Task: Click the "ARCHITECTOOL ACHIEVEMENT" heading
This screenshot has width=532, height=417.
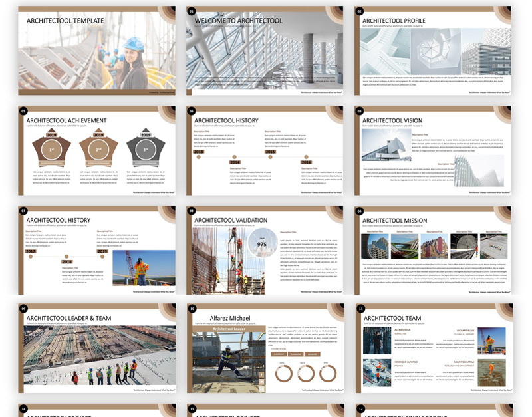Action: pos(66,120)
